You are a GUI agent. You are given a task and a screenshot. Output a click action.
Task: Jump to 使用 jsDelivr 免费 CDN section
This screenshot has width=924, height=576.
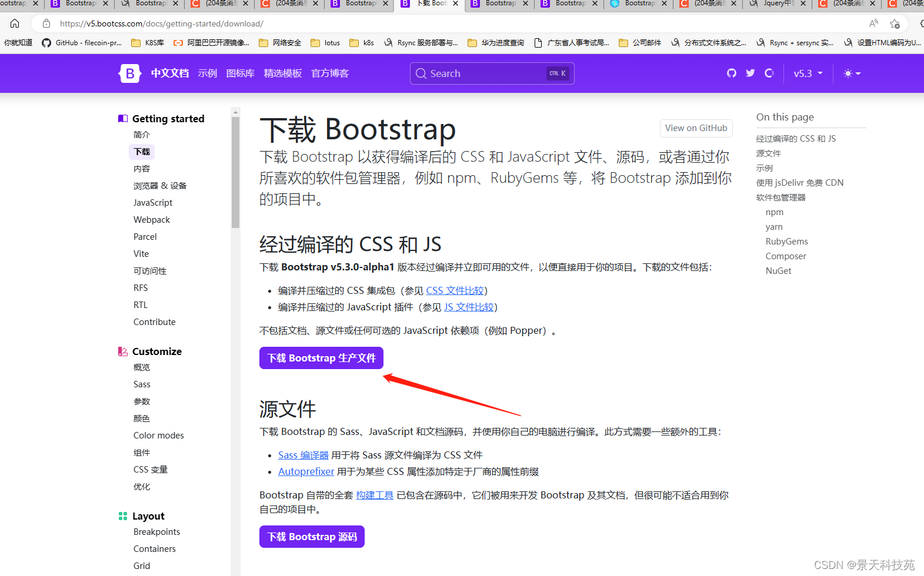(800, 183)
